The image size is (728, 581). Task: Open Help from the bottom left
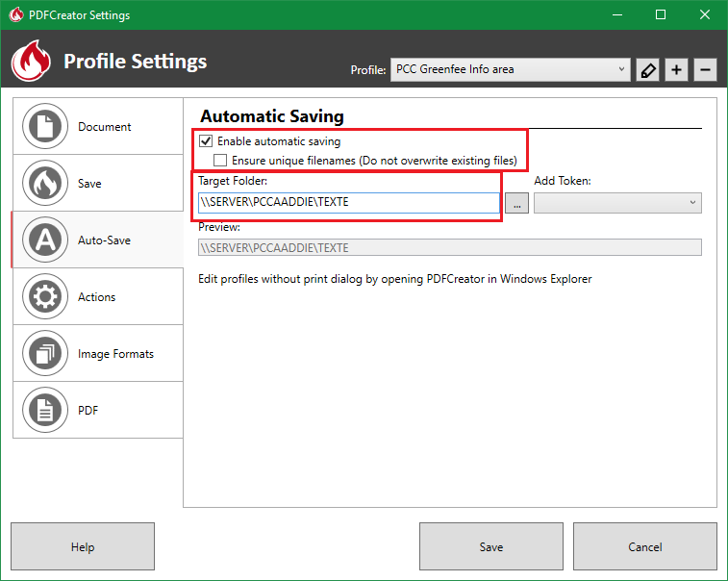coord(83,547)
